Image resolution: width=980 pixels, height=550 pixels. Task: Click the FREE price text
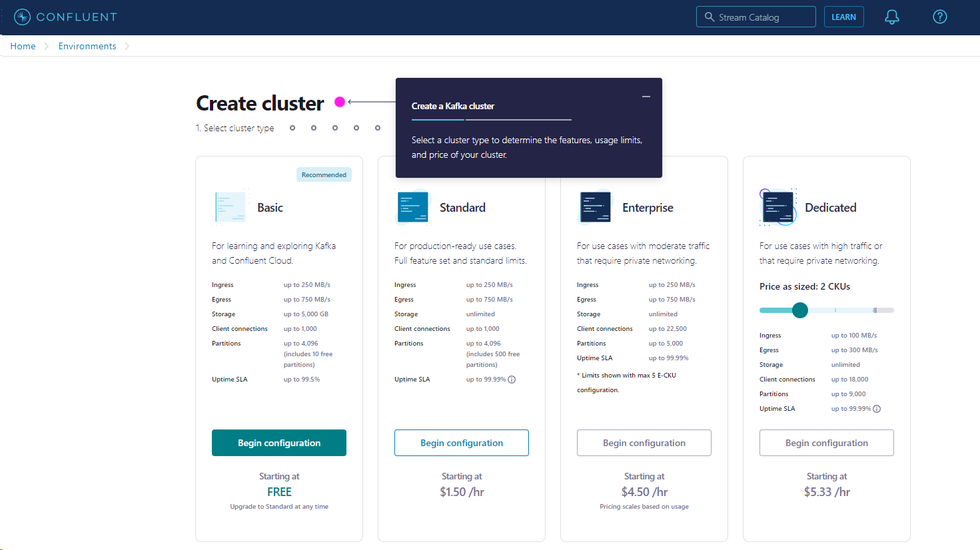[279, 492]
